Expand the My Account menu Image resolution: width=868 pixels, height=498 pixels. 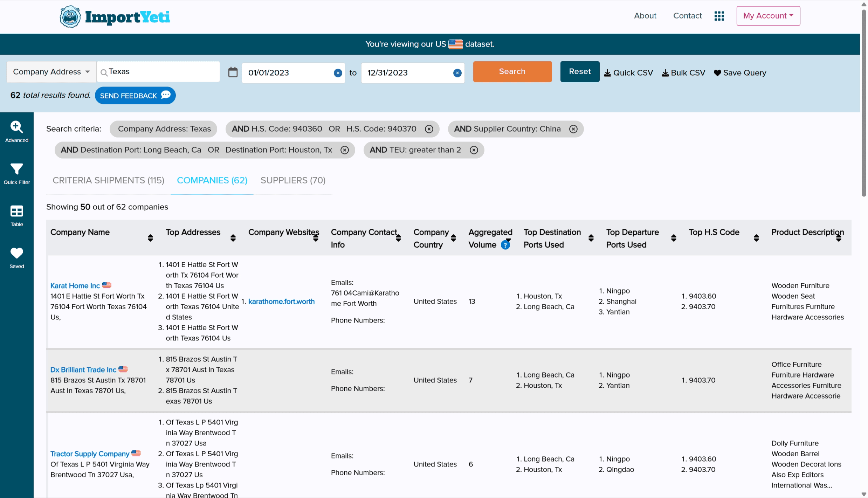768,16
